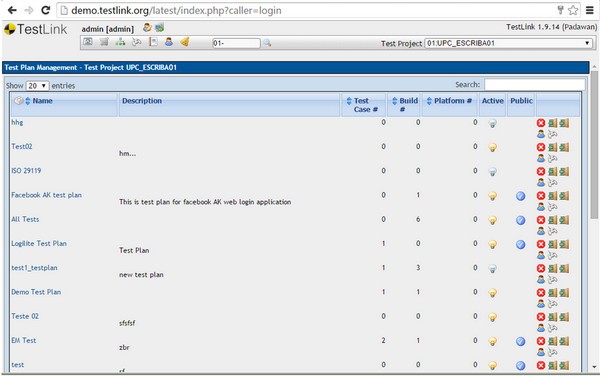600x376 pixels.
Task: Open the User Management person icon
Action: pyautogui.click(x=169, y=42)
